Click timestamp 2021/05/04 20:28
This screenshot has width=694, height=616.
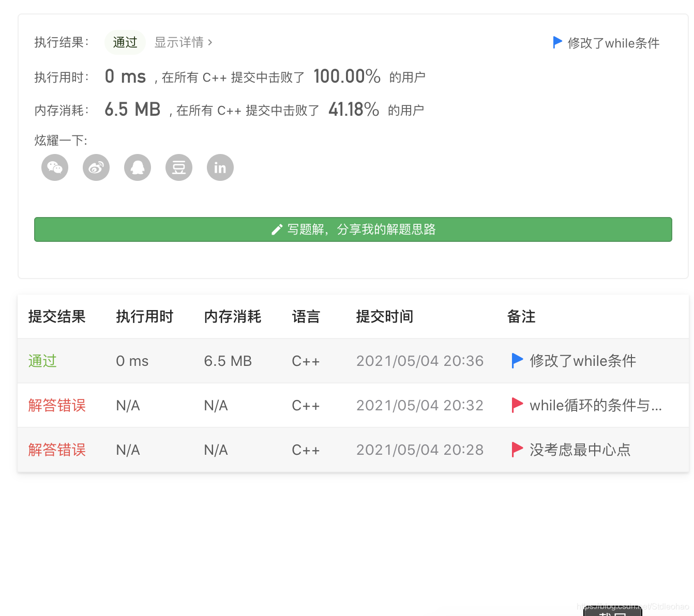point(420,450)
